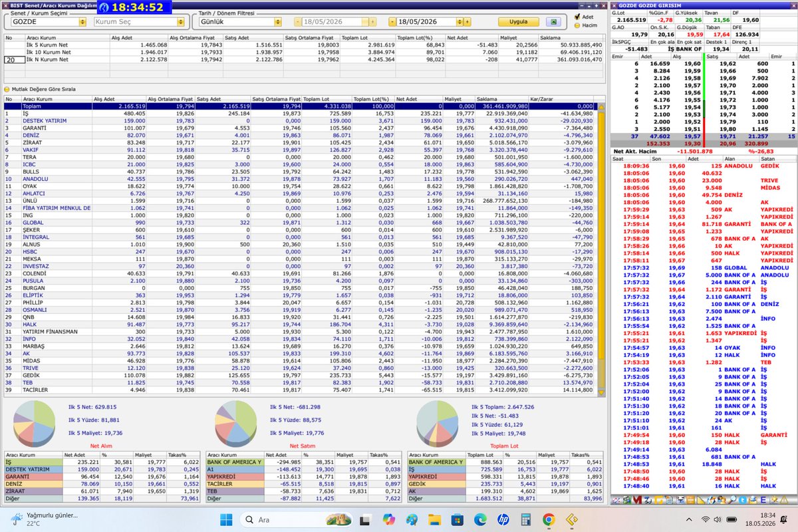Click the blue E icon in the bottom toolbar

[x=763, y=500]
